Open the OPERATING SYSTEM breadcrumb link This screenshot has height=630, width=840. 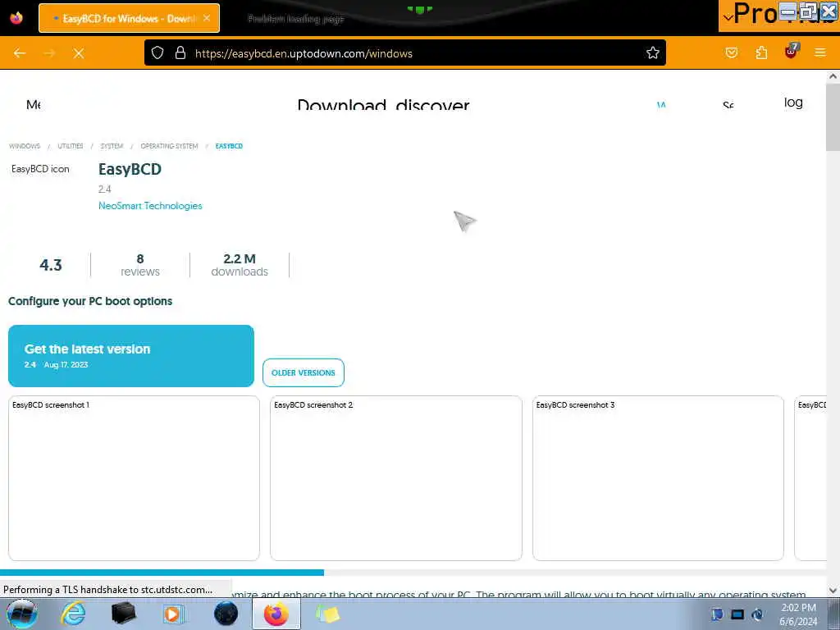[169, 146]
